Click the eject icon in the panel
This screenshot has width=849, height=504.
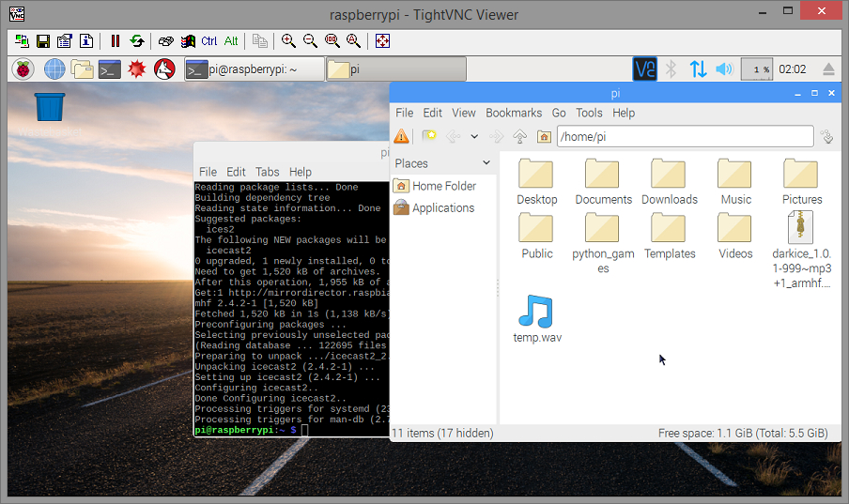(828, 69)
